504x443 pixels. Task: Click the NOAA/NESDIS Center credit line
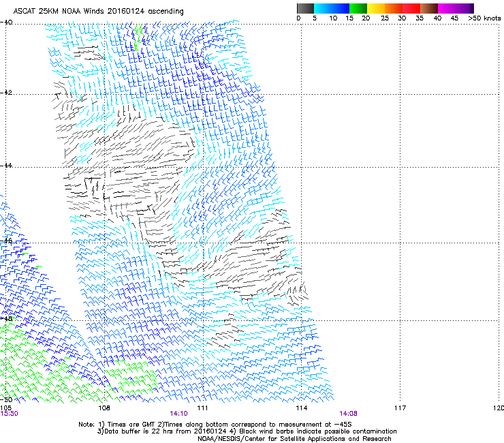coord(294,439)
